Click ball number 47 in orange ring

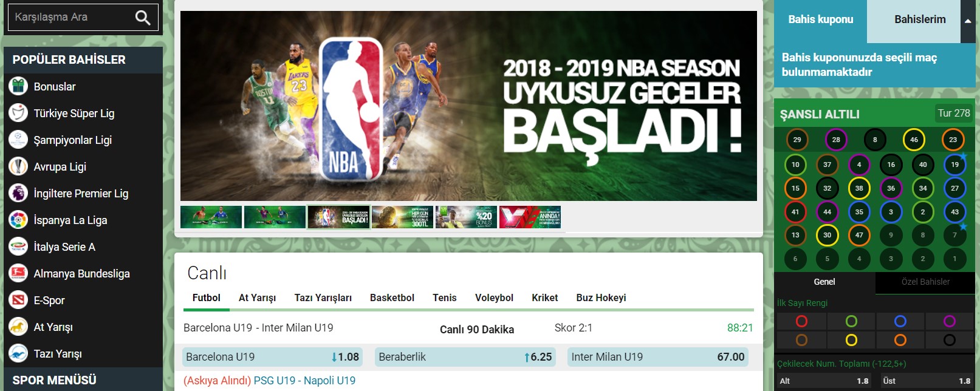tap(859, 235)
